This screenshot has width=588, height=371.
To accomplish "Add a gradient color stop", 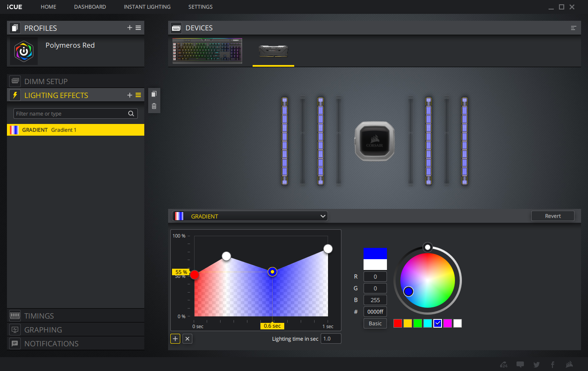I will coord(175,339).
